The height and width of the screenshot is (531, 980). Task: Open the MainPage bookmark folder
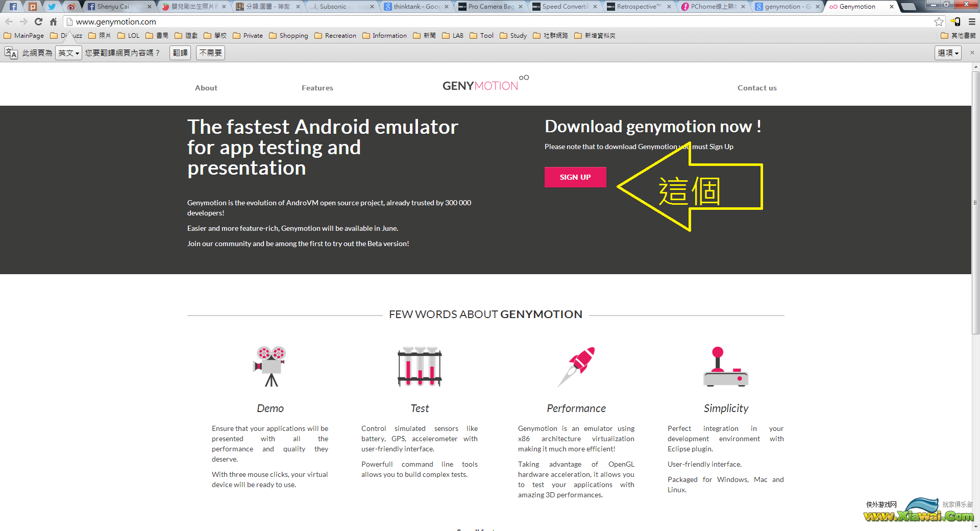tap(24, 36)
